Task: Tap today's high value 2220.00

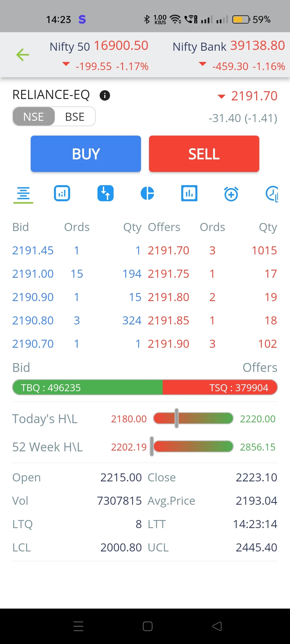Action: 258,419
